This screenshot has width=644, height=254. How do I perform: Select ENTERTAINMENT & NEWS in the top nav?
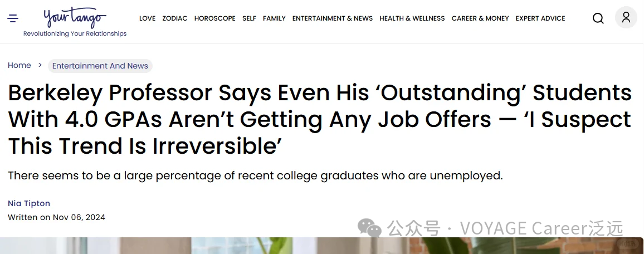[333, 18]
